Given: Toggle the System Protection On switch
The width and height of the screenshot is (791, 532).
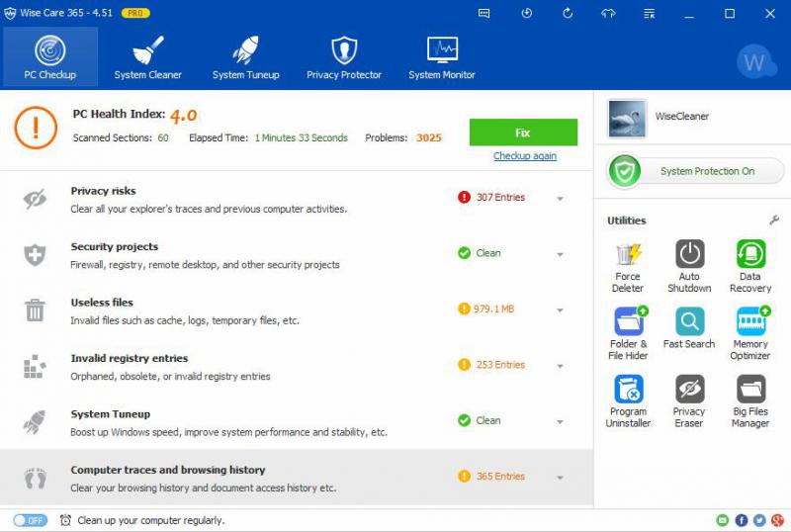Looking at the screenshot, I should point(696,171).
